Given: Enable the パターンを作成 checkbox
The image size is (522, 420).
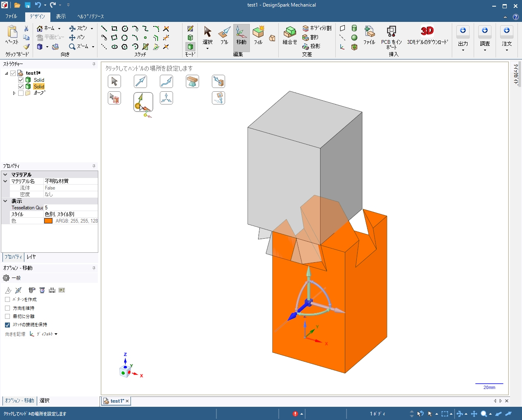Looking at the screenshot, I should point(7,299).
